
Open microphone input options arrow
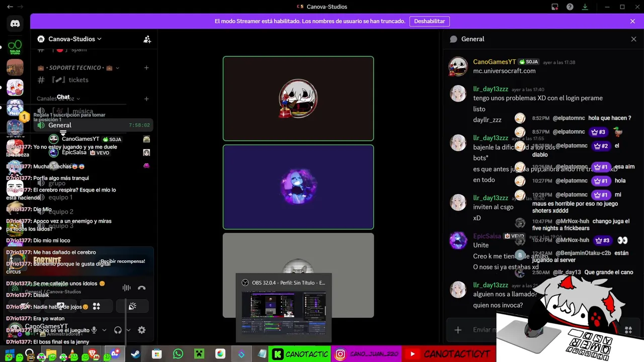point(104,330)
